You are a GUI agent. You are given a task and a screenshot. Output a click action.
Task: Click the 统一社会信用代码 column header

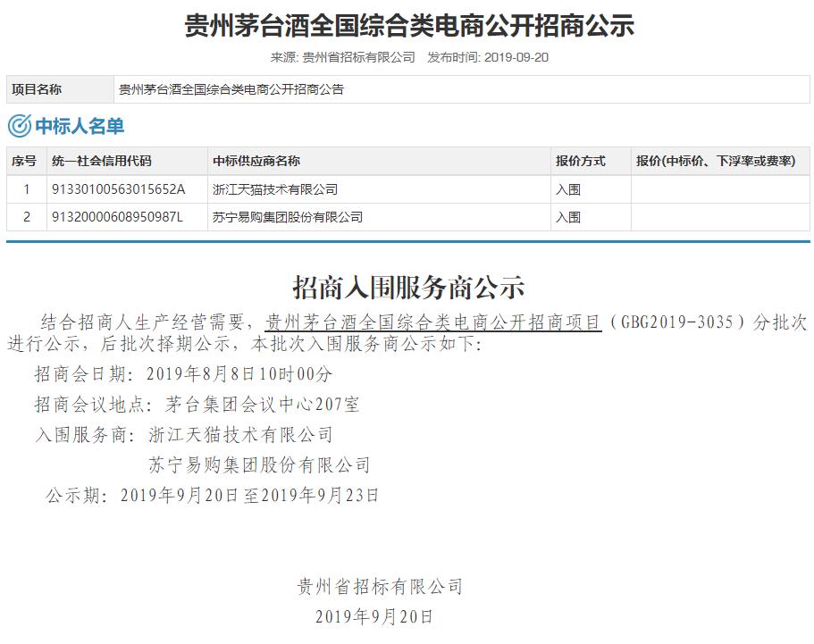(x=127, y=161)
